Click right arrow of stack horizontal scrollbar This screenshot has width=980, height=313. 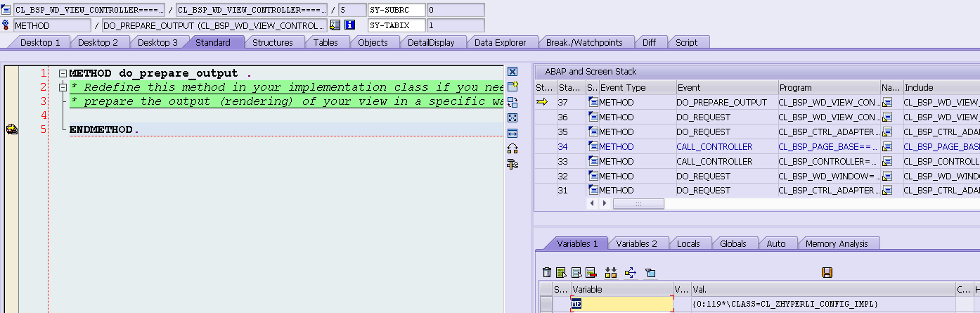(x=604, y=203)
